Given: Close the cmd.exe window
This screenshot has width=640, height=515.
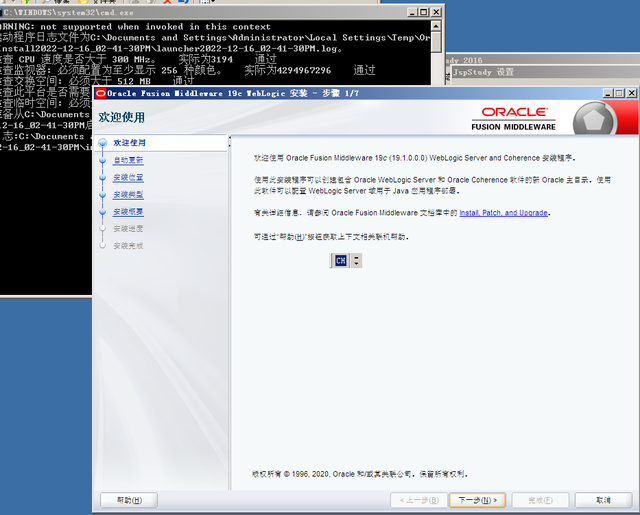Looking at the screenshot, I should [436, 12].
